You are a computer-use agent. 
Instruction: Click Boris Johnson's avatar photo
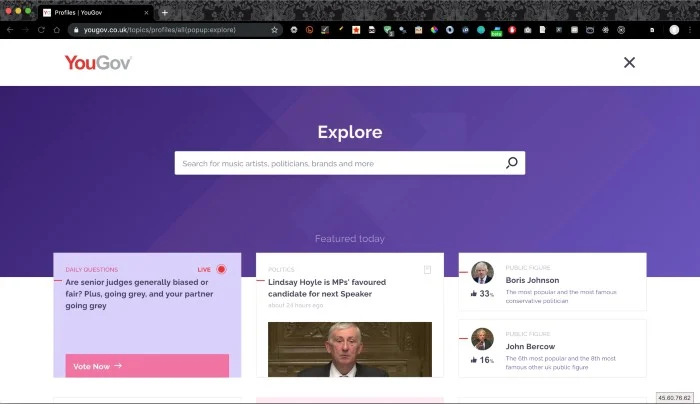click(x=482, y=273)
